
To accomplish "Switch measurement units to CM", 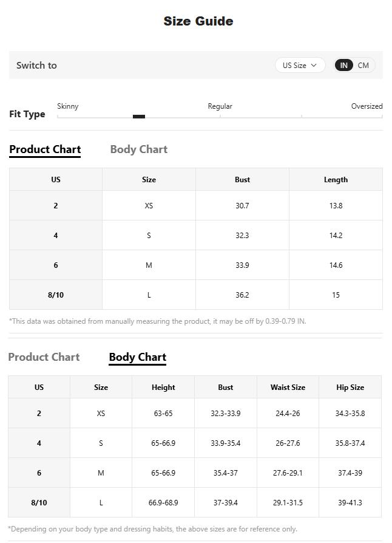I will click(x=363, y=65).
